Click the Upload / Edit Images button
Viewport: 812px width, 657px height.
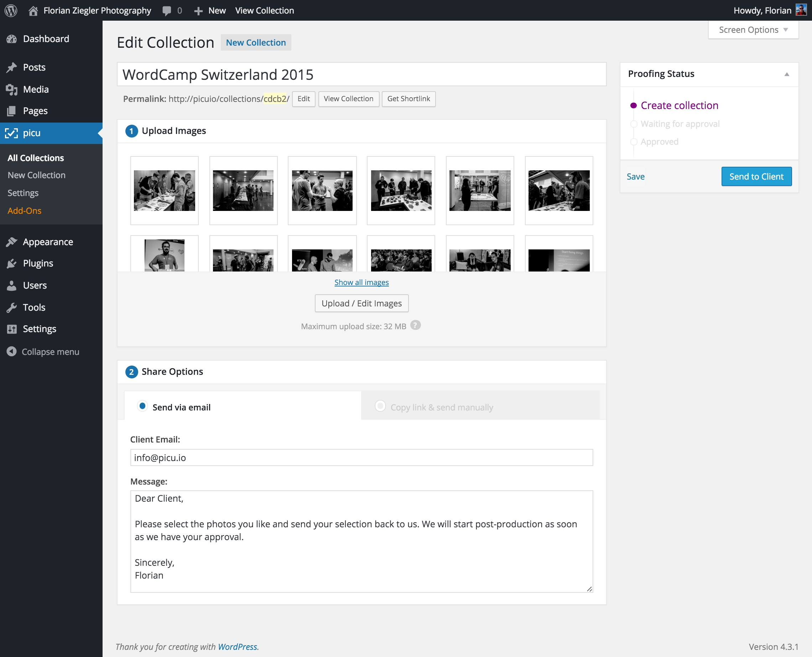tap(361, 303)
